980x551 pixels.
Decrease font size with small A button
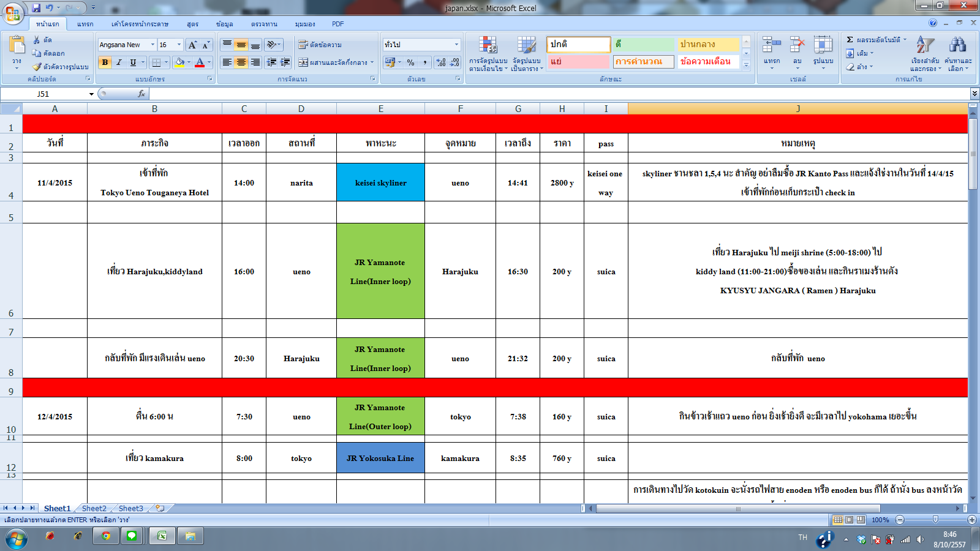pos(206,45)
